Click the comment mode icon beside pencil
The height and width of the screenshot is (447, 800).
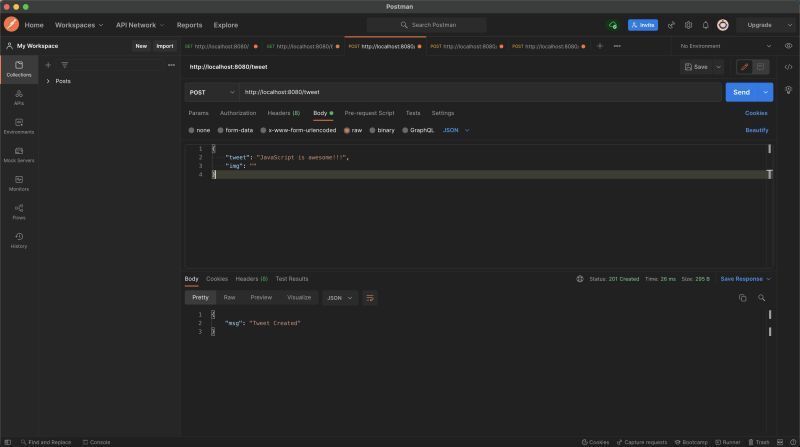(x=760, y=67)
